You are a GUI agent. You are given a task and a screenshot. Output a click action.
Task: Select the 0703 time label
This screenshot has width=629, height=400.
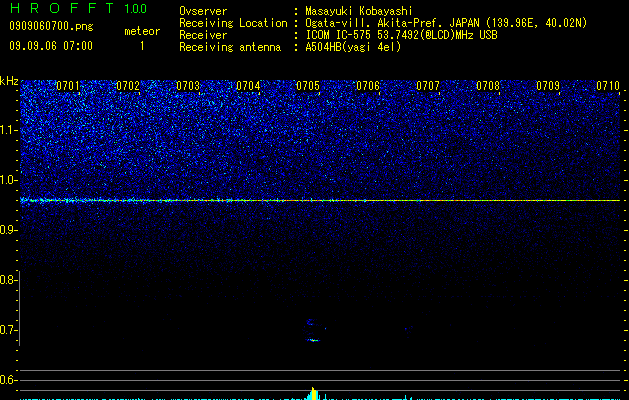click(188, 86)
